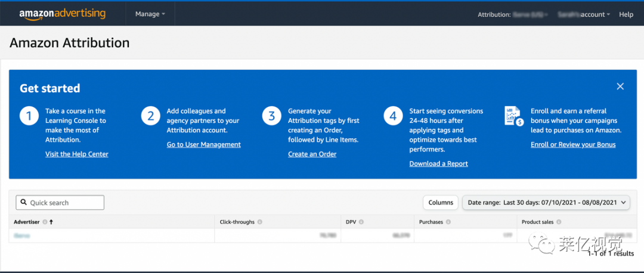Click Enroll or Review your Bonus link
The width and height of the screenshot is (644, 273).
pyautogui.click(x=573, y=144)
